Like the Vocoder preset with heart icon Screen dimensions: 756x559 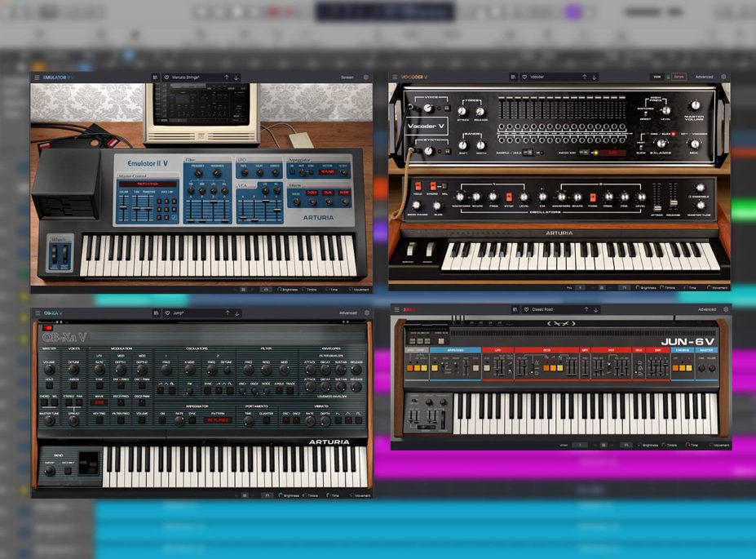(524, 78)
